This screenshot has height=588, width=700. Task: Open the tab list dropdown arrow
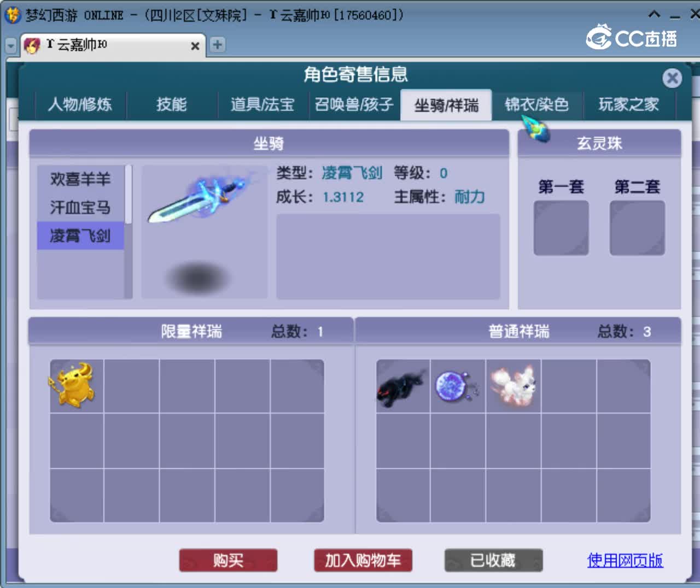[10, 46]
